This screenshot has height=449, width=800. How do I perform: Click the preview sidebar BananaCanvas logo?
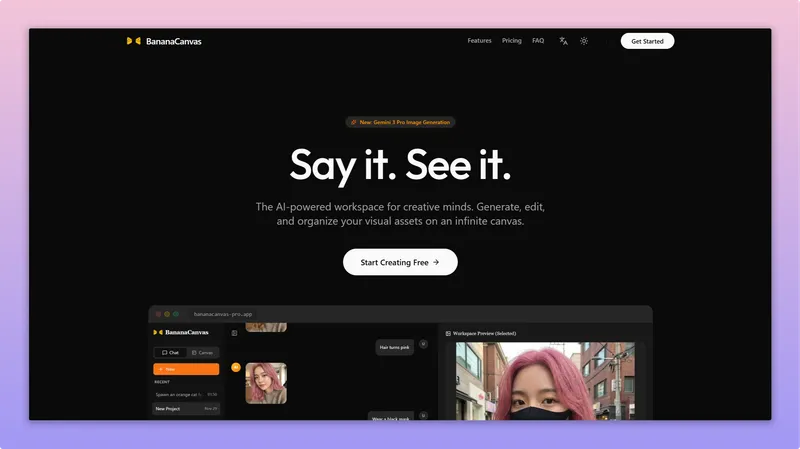[x=181, y=332]
